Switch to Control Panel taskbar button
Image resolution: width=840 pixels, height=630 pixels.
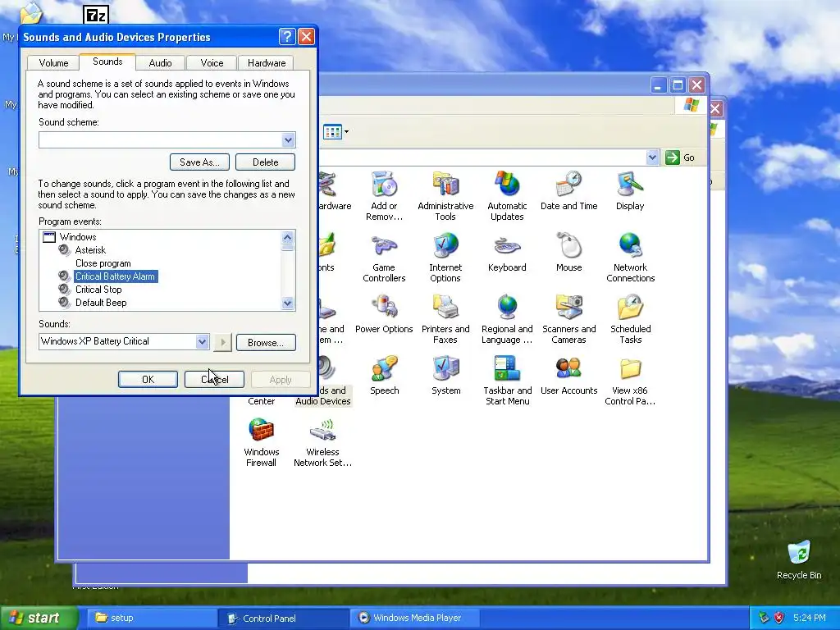pos(283,619)
